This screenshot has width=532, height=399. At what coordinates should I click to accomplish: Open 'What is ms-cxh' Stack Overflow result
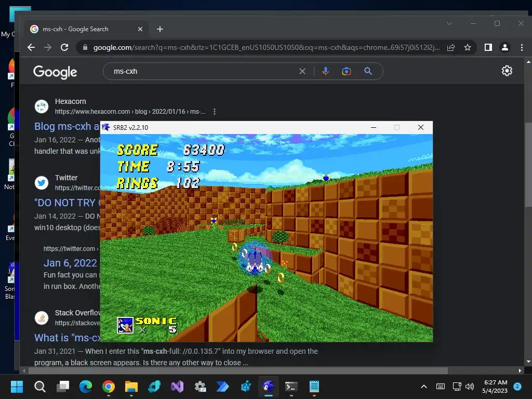pyautogui.click(x=67, y=338)
